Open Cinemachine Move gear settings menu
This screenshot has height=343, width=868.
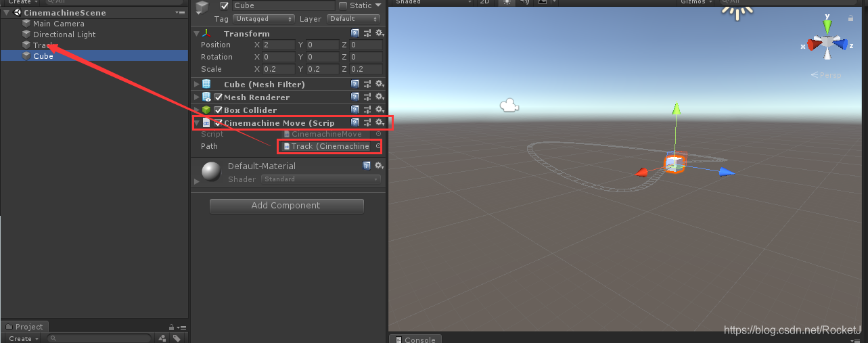[x=380, y=122]
